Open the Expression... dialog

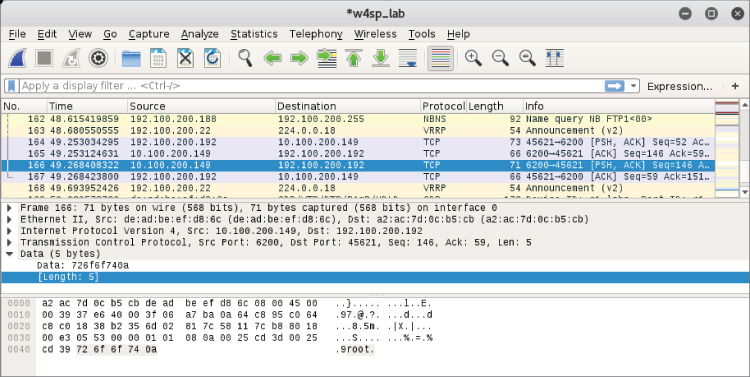680,86
